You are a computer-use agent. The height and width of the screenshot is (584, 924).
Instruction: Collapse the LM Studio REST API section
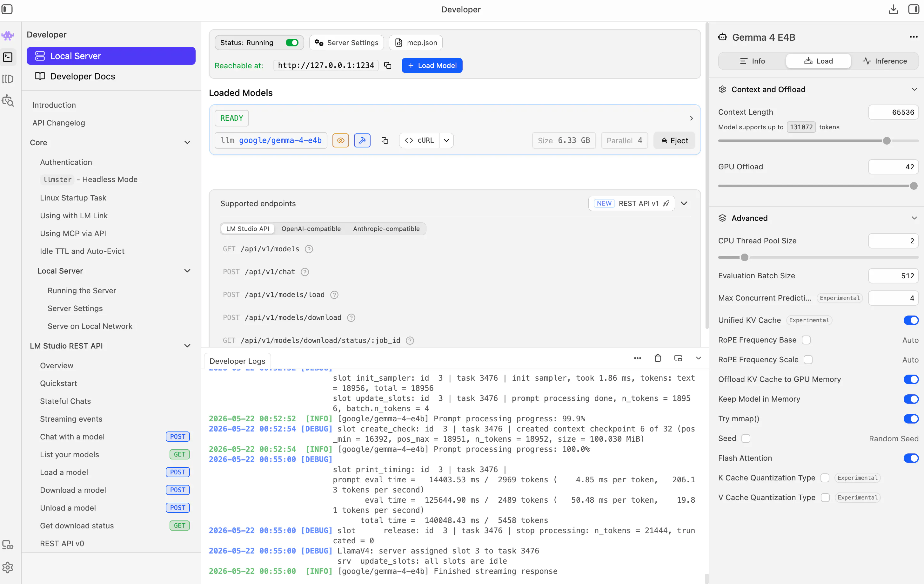pos(187,346)
